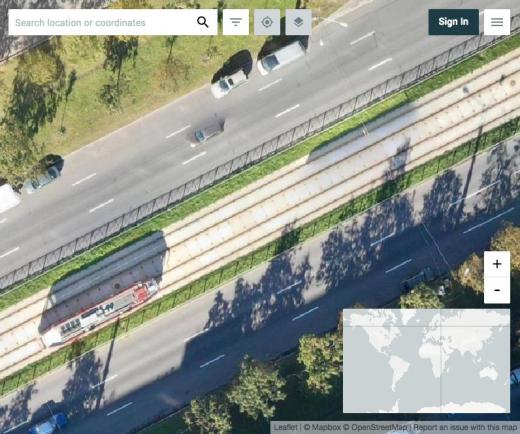Click the silver car behind the white van
The image size is (520, 434).
click(x=229, y=83)
